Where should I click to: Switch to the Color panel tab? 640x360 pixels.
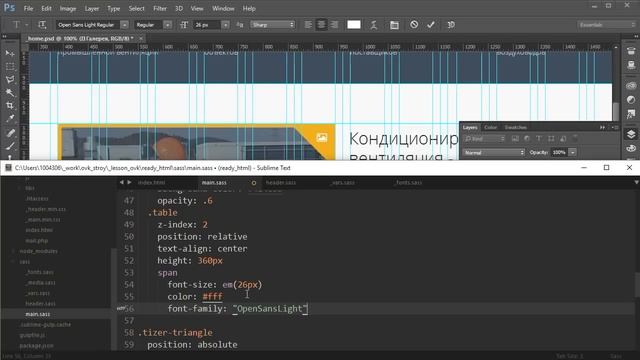point(491,127)
